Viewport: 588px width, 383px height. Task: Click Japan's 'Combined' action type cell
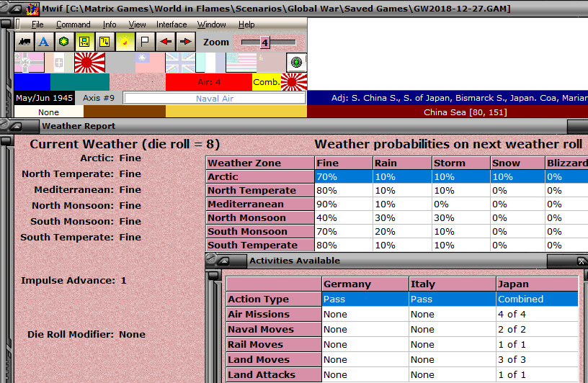(537, 299)
